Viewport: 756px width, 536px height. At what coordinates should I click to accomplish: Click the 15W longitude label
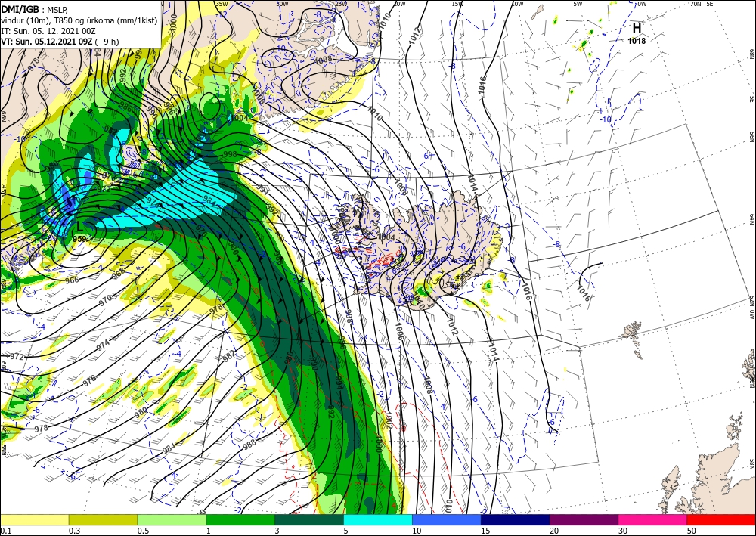(x=457, y=4)
